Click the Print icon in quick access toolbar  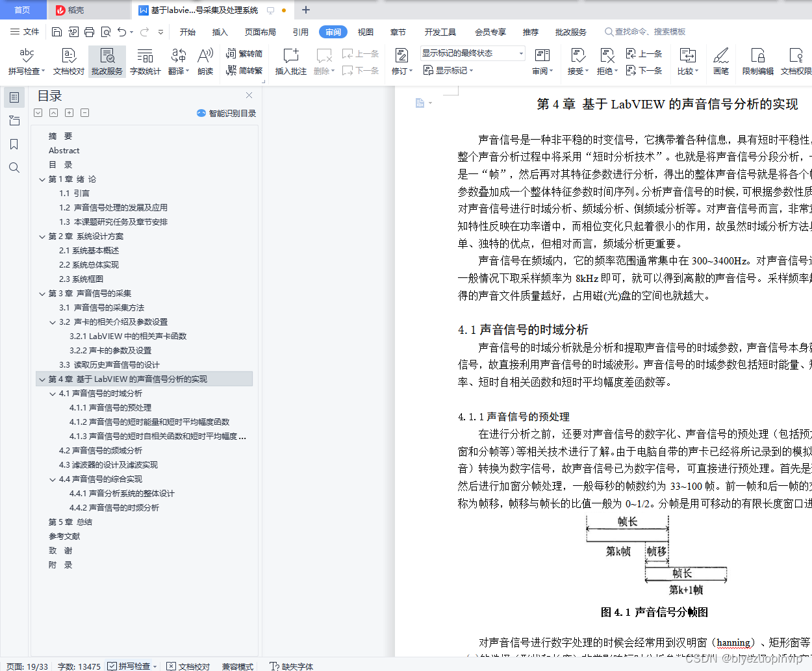(x=89, y=32)
